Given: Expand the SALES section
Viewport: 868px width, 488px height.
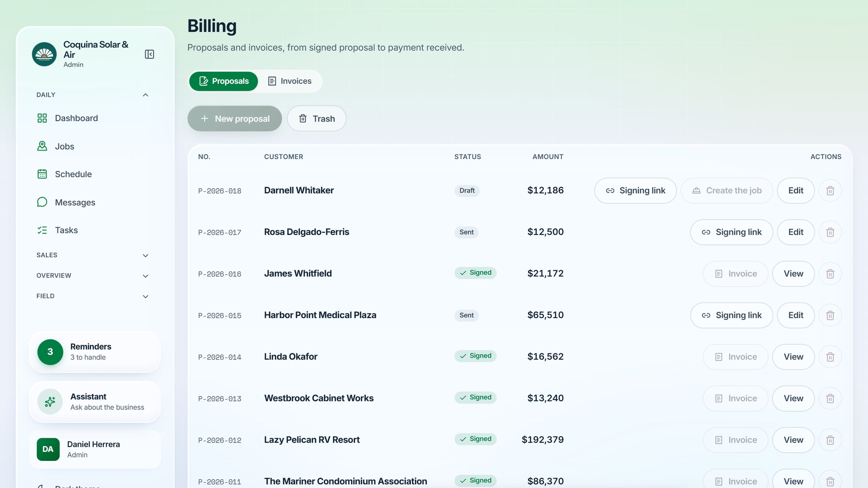Looking at the screenshot, I should click(x=93, y=255).
